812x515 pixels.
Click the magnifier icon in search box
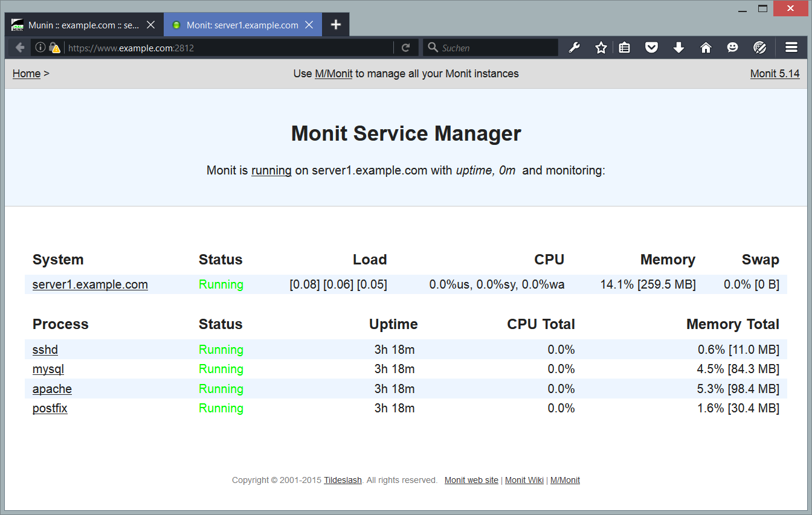[433, 48]
